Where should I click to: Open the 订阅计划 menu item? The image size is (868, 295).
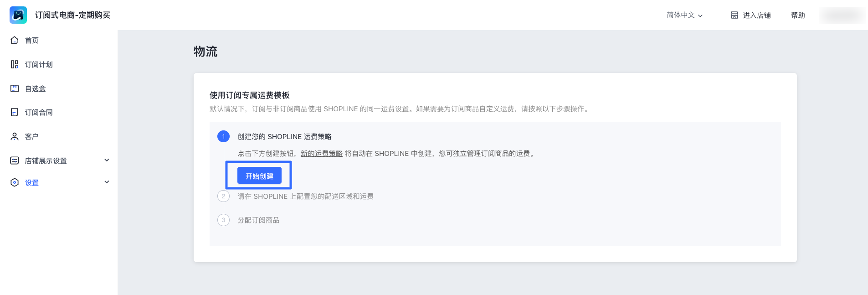(x=39, y=65)
